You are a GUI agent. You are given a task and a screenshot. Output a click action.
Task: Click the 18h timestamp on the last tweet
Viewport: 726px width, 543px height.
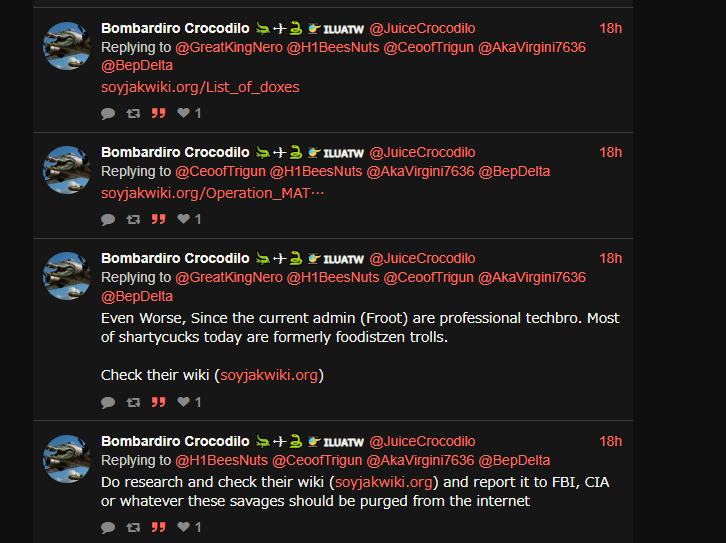coord(610,441)
